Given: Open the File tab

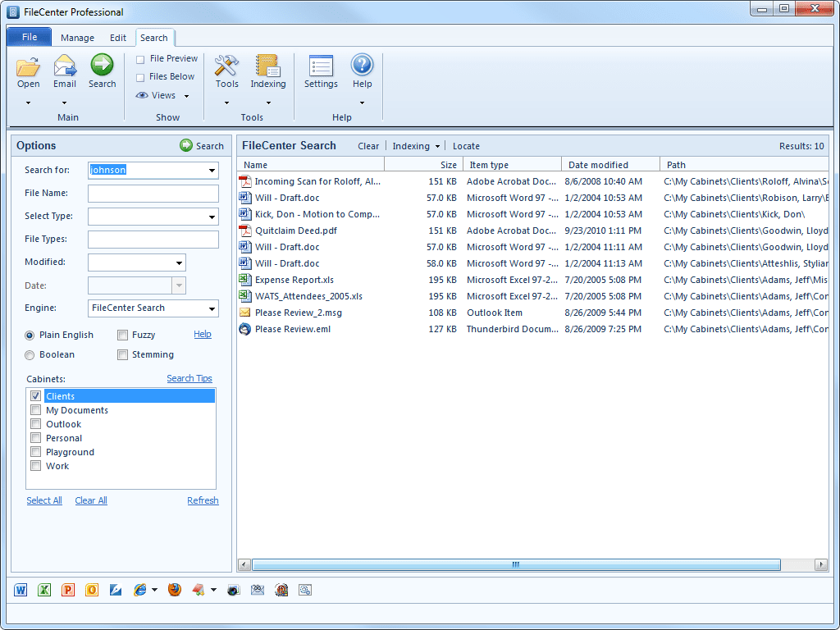Looking at the screenshot, I should tap(30, 37).
